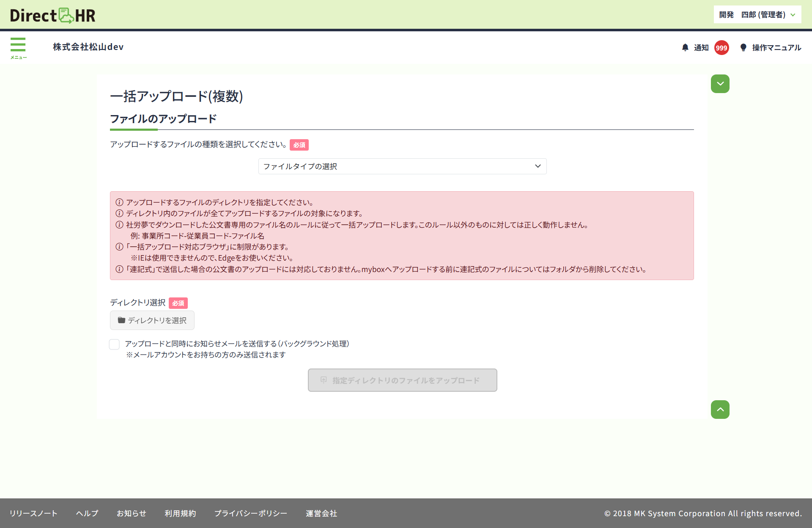The image size is (812, 528).
Task: Expand the 開発 四郎 (管理者) user menu
Action: [757, 15]
